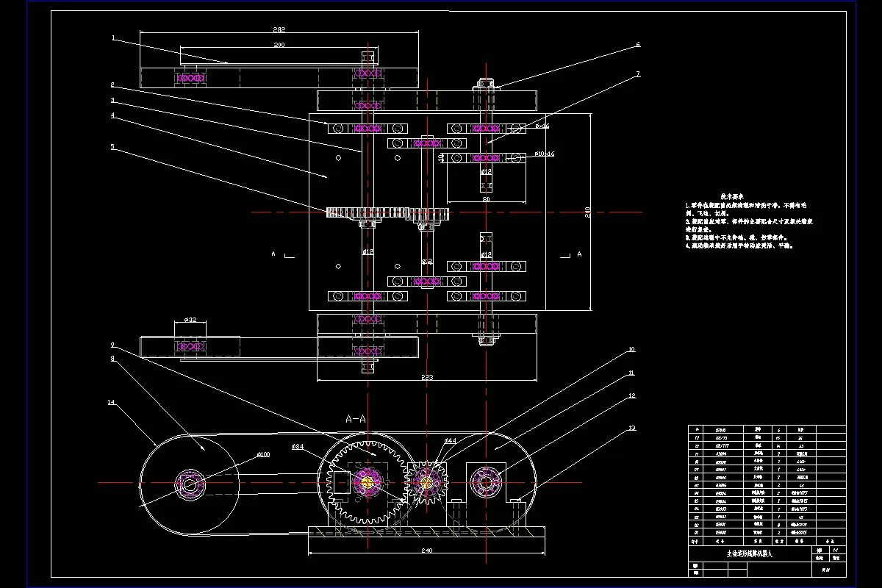Select part callout number 13

pos(631,428)
